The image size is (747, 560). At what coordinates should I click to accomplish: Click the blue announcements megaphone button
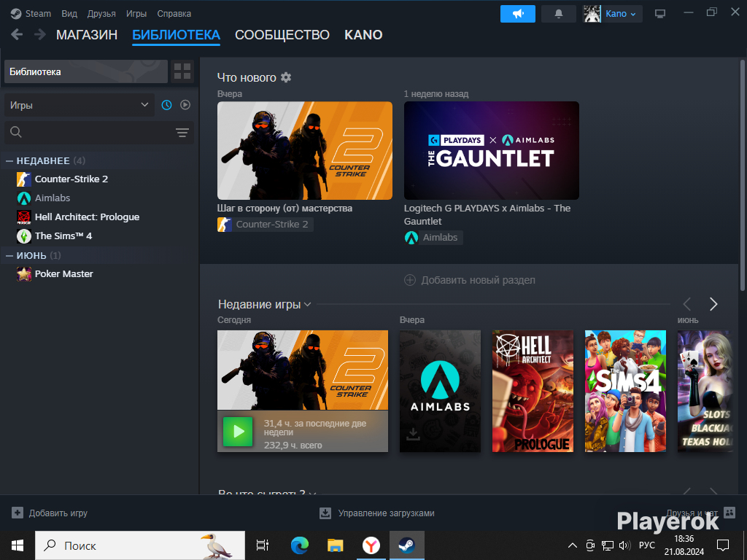pos(518,14)
